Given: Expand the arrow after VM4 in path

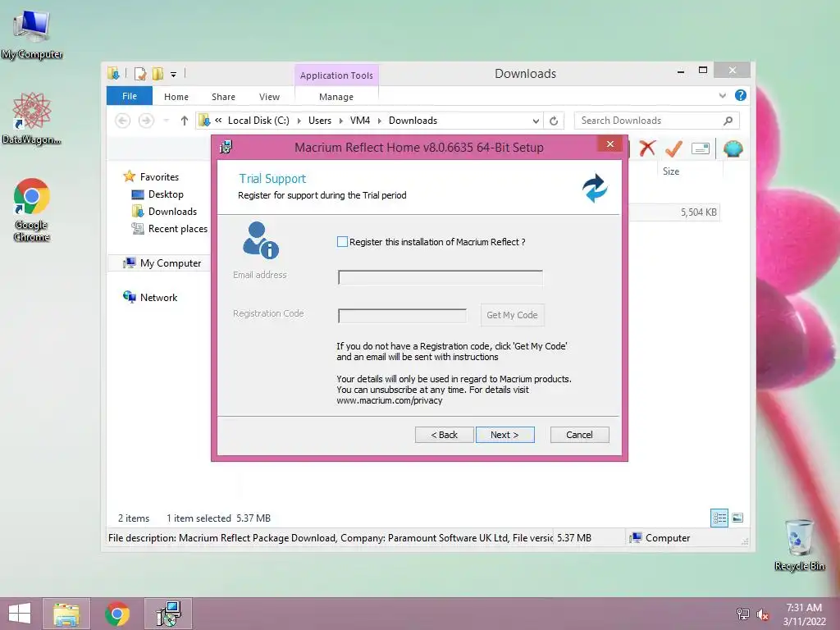Looking at the screenshot, I should pyautogui.click(x=379, y=121).
